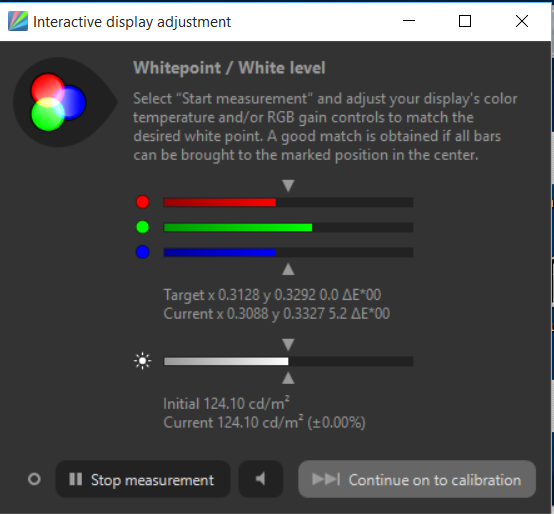Click the DisplayCAL app icon in title bar
Viewport: 554px width, 514px height.
point(18,21)
